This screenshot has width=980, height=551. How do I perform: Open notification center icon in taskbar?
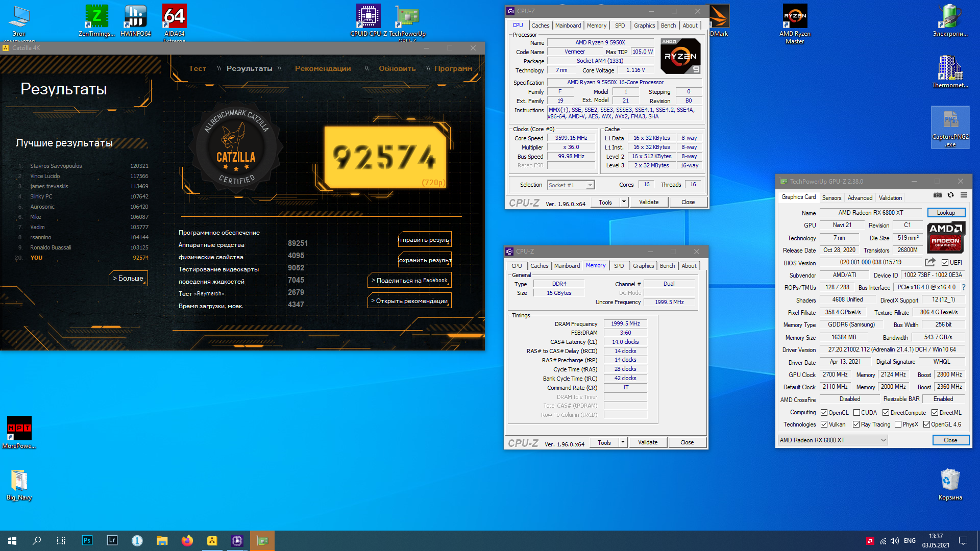point(963,540)
